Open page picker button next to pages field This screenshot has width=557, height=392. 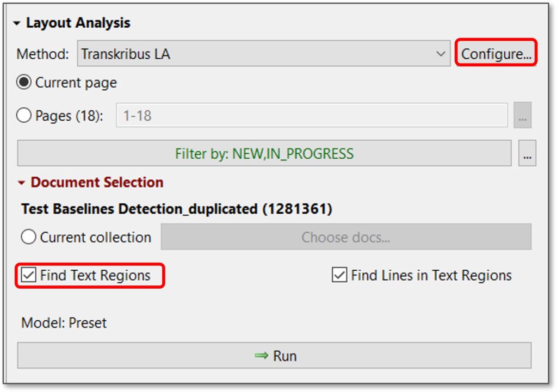[x=523, y=115]
